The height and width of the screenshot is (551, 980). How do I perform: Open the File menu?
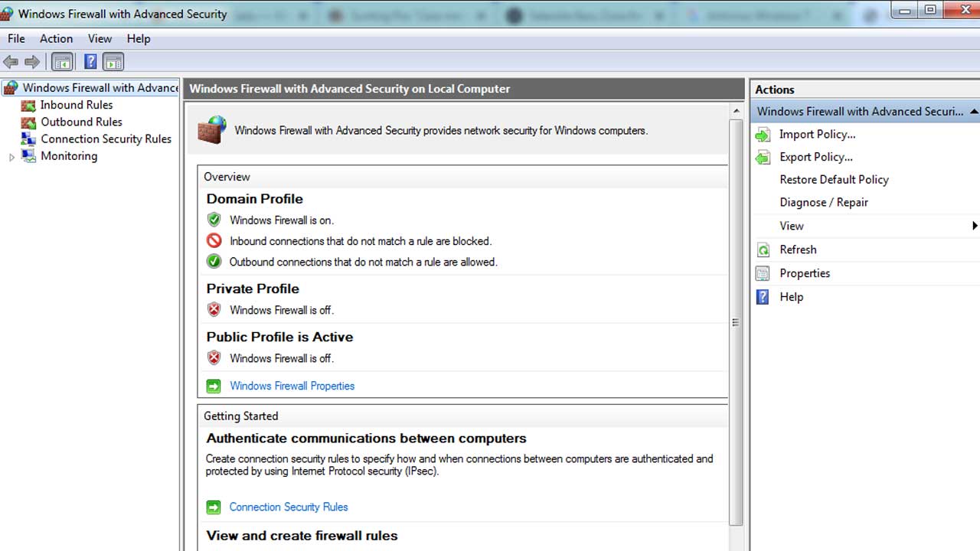click(16, 38)
